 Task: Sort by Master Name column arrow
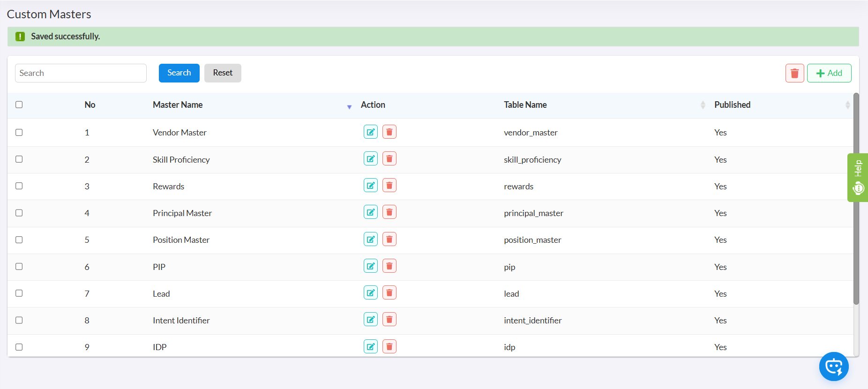[349, 107]
